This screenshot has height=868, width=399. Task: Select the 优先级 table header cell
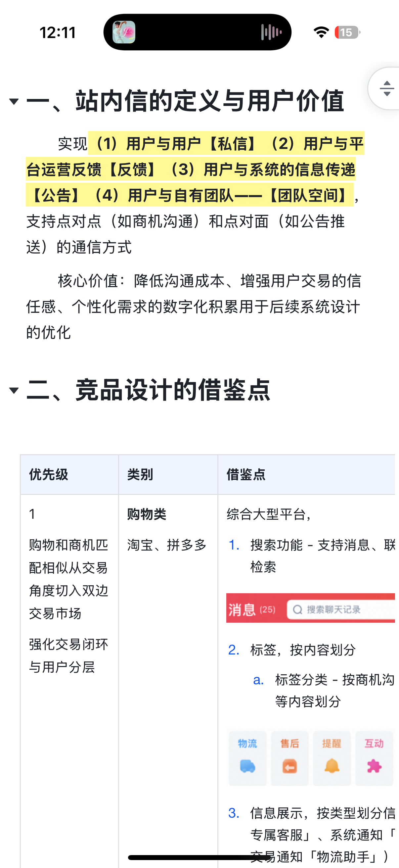pyautogui.click(x=69, y=474)
